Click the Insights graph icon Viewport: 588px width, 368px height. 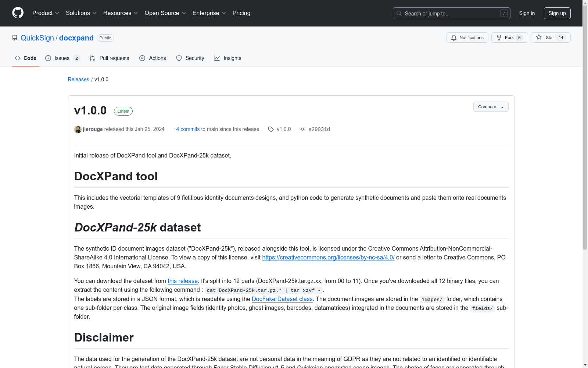(217, 58)
